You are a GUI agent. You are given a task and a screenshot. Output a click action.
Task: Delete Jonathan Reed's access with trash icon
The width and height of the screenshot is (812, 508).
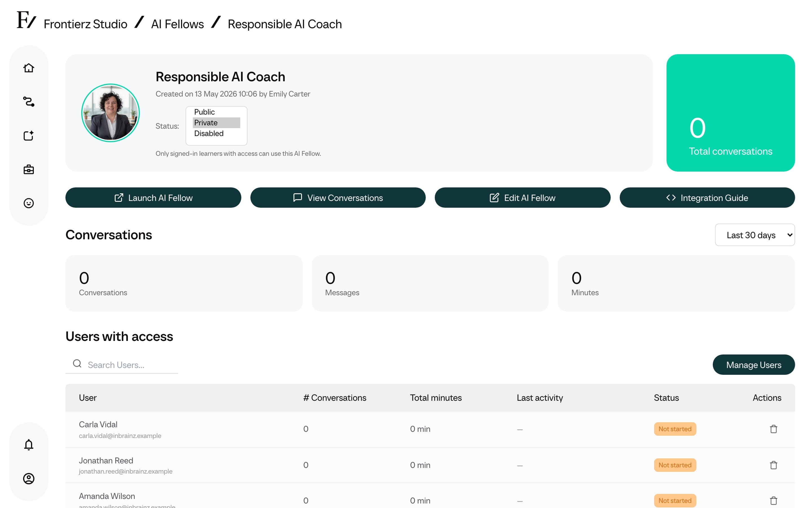tap(773, 465)
